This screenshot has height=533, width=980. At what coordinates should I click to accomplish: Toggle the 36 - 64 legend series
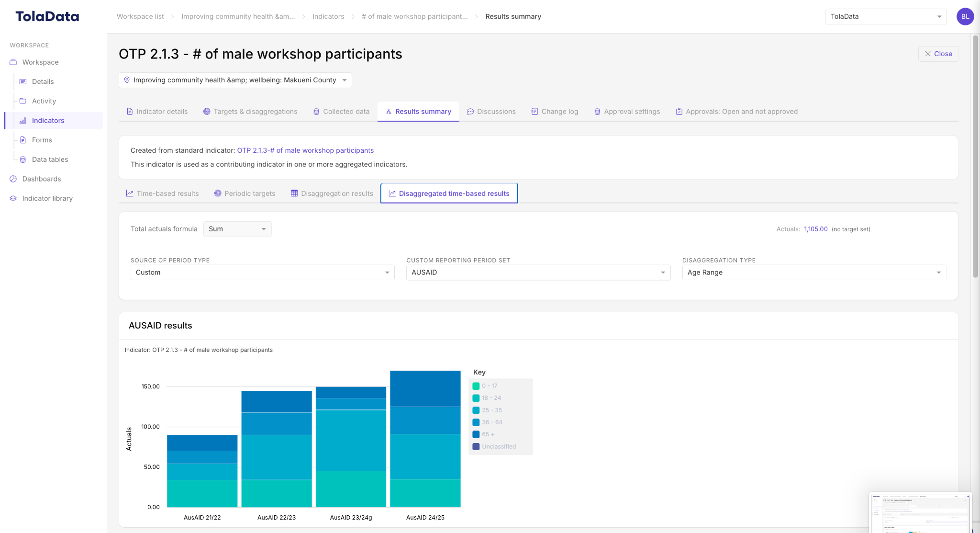(488, 422)
